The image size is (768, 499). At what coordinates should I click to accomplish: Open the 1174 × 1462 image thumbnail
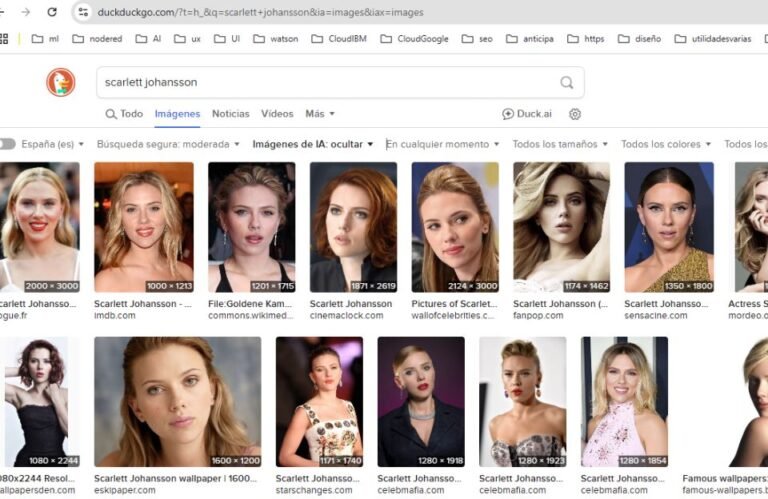coord(562,227)
